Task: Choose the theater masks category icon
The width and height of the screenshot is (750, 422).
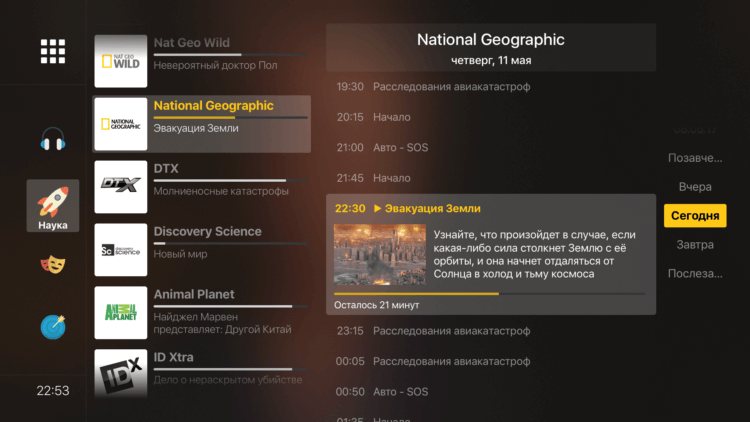Action: pos(53,264)
